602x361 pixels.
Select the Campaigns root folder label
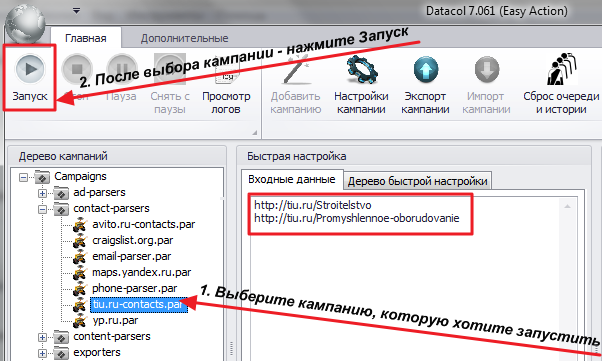[x=80, y=176]
